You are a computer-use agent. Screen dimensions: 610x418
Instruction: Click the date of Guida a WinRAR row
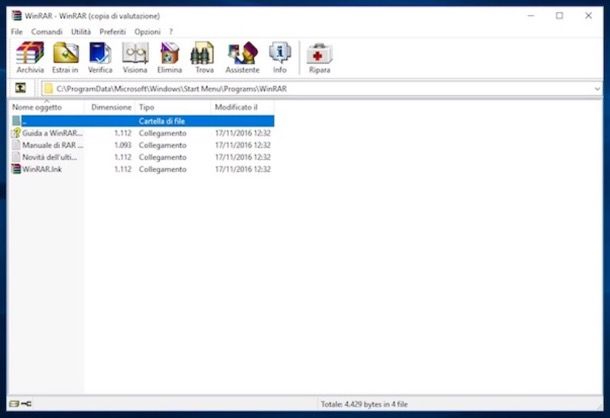coord(243,133)
